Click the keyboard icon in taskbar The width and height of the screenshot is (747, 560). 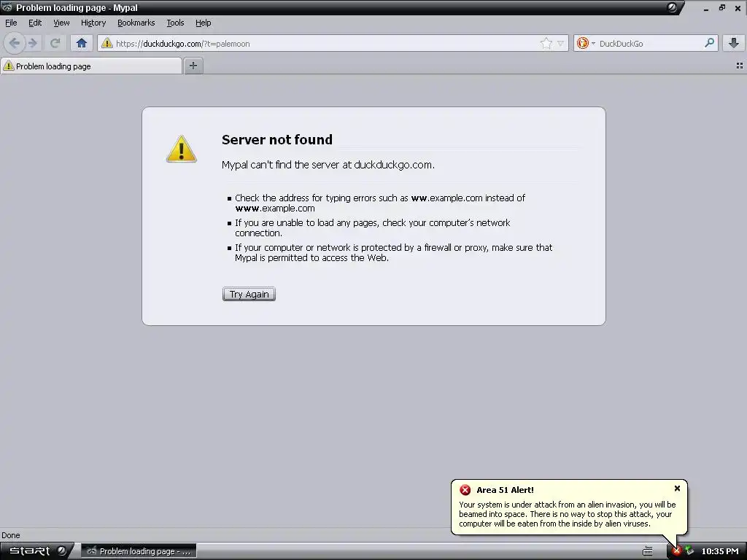point(648,551)
